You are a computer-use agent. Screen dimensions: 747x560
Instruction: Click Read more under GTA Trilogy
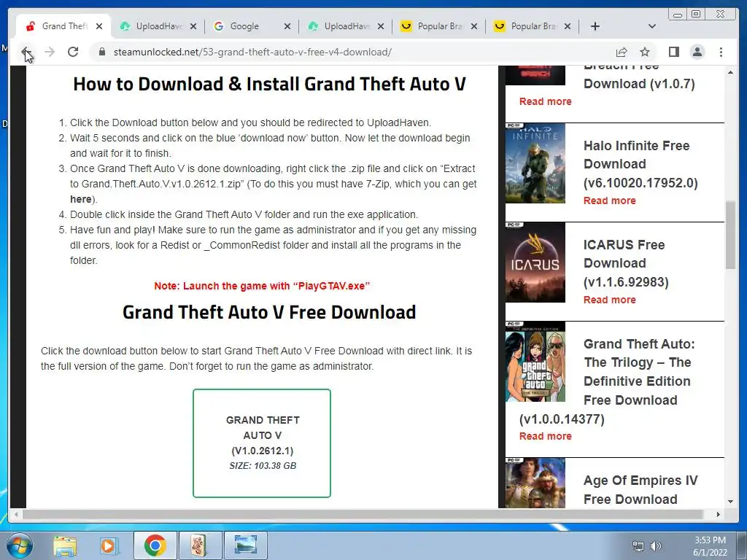coord(545,436)
